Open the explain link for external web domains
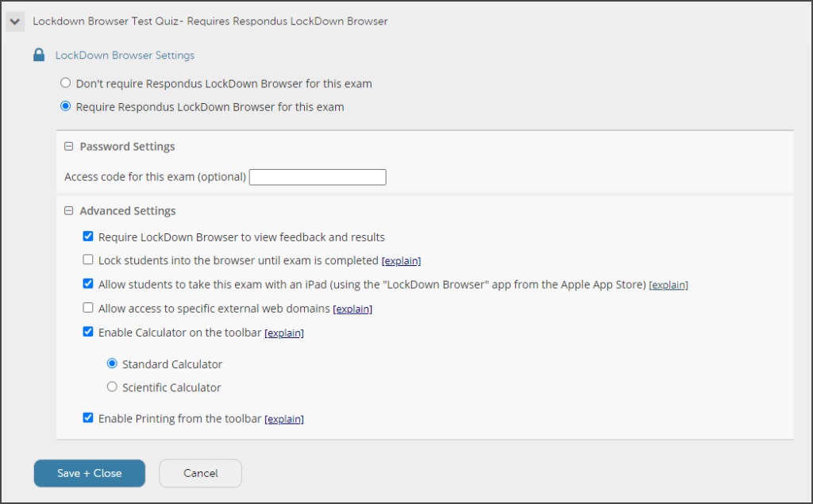 (x=352, y=309)
